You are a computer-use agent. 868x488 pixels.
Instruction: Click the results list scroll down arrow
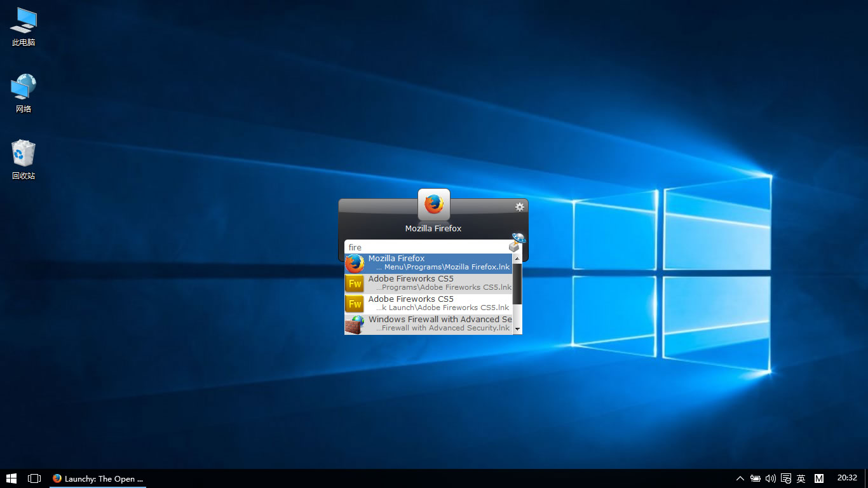[517, 329]
